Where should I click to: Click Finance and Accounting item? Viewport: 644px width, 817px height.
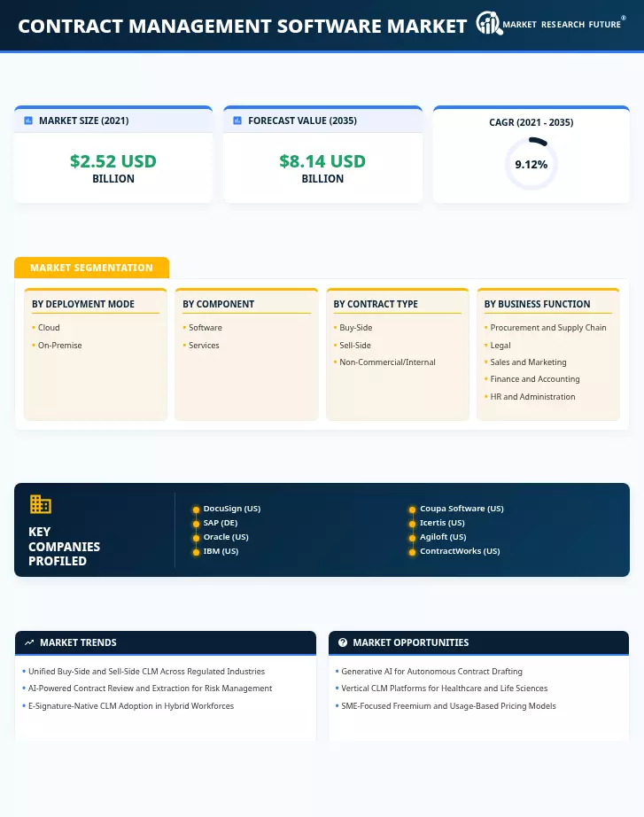pyautogui.click(x=534, y=379)
